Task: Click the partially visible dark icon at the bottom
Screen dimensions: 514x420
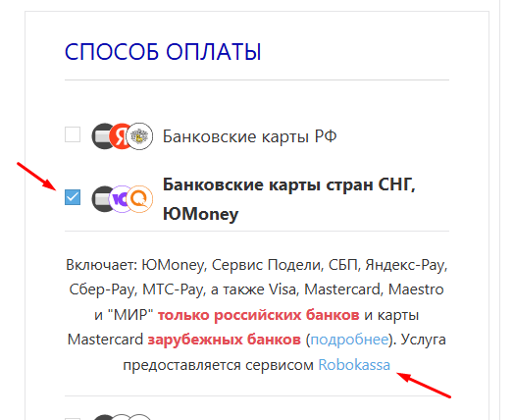Action: pyautogui.click(x=104, y=417)
